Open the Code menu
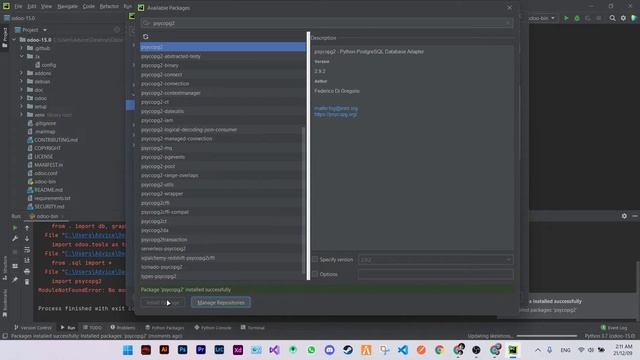 (x=89, y=6)
